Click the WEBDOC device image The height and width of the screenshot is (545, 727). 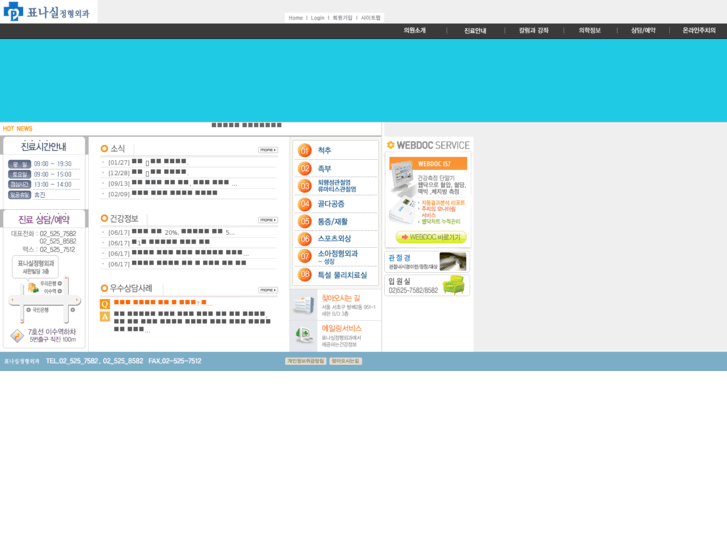[x=402, y=192]
